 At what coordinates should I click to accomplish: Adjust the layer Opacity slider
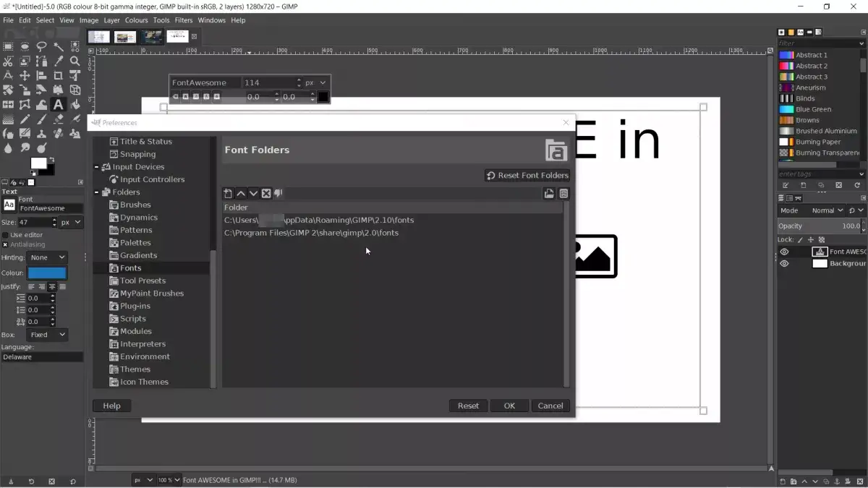click(818, 226)
